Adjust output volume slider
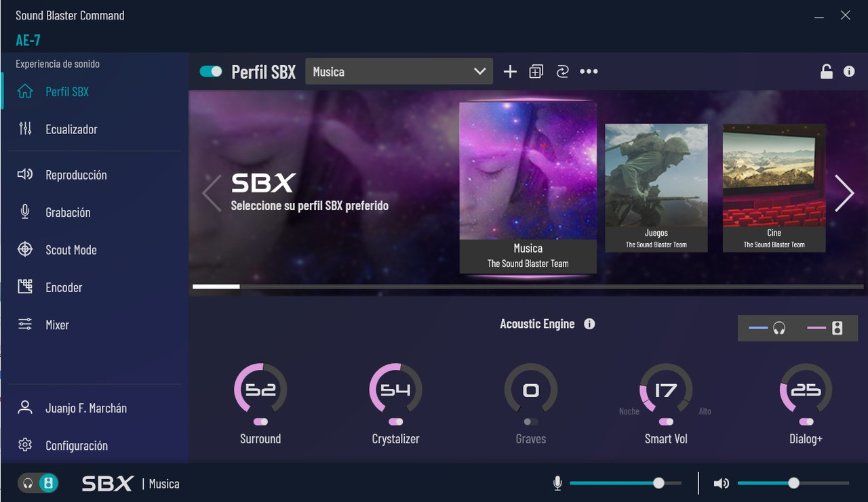Viewport: 868px width, 502px height. (793, 483)
